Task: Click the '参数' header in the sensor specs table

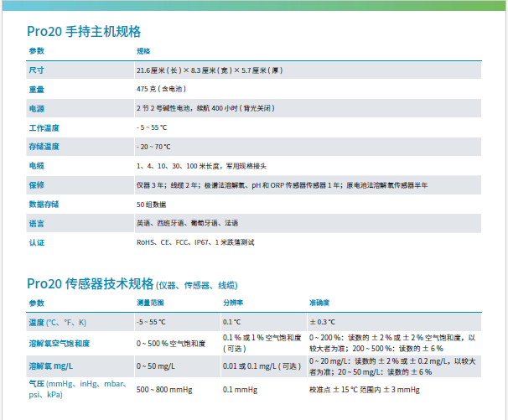Action: pyautogui.click(x=36, y=303)
